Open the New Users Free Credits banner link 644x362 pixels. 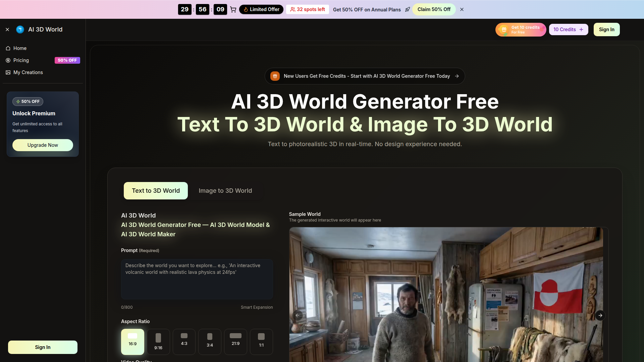[x=365, y=76]
